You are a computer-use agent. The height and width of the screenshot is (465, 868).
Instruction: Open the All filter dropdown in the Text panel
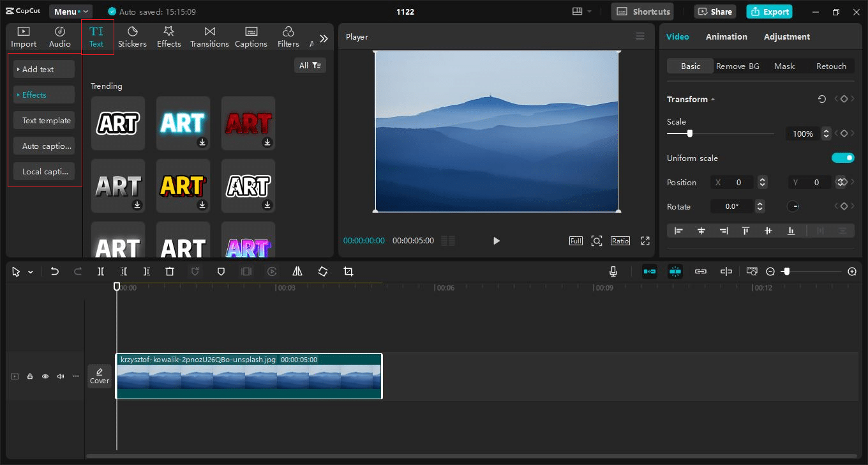[x=310, y=65]
